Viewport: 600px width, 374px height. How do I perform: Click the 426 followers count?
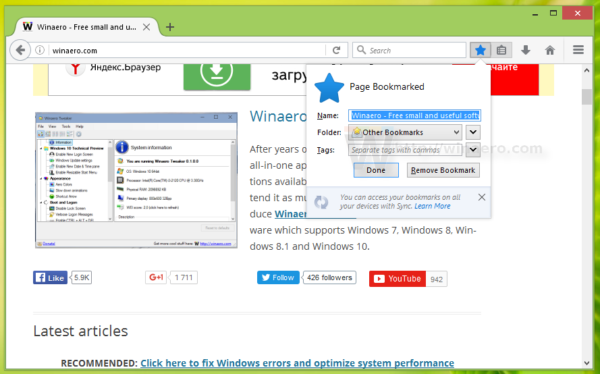329,278
